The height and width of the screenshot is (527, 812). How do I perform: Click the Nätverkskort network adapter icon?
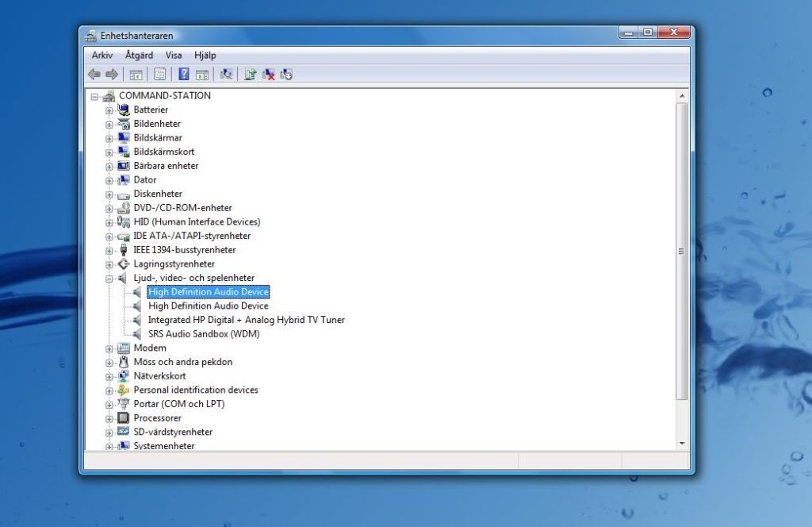point(123,375)
